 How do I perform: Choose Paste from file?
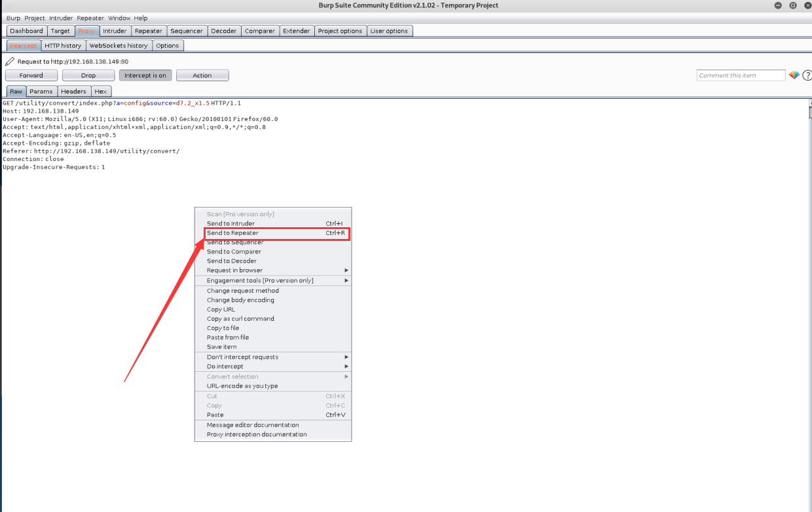tap(273, 338)
